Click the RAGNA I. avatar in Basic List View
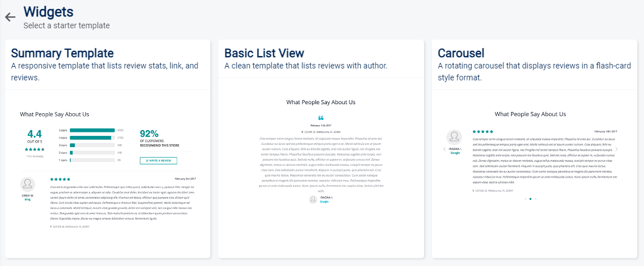644x266 pixels. coord(313,199)
